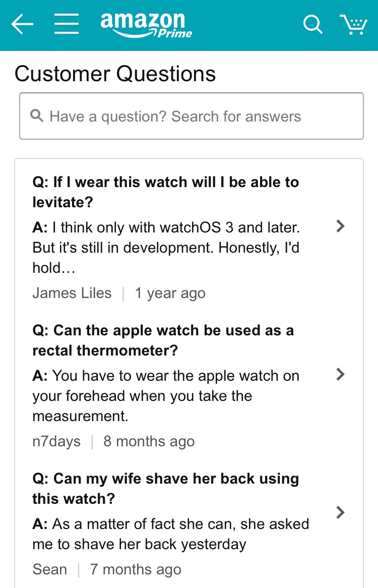The image size is (378, 588).
Task: Open the forehead measurement answer
Action: (166, 396)
